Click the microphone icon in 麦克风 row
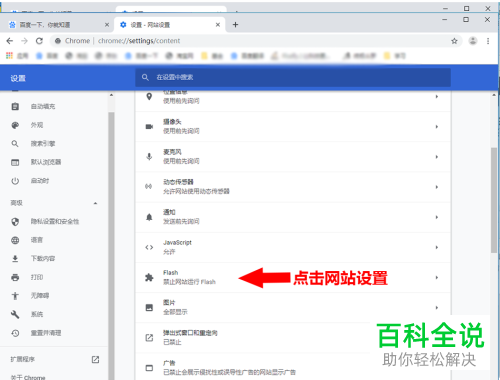The image size is (500, 380). (149, 157)
